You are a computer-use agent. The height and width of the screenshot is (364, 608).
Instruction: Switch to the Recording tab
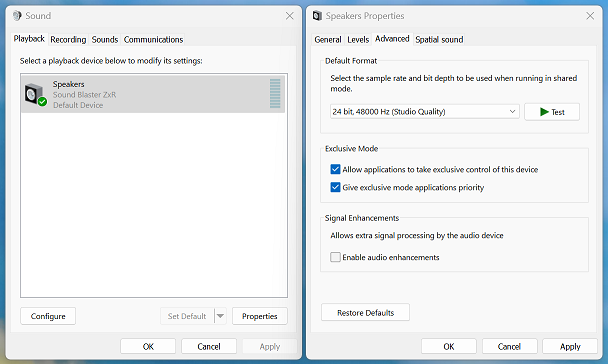[x=68, y=40]
